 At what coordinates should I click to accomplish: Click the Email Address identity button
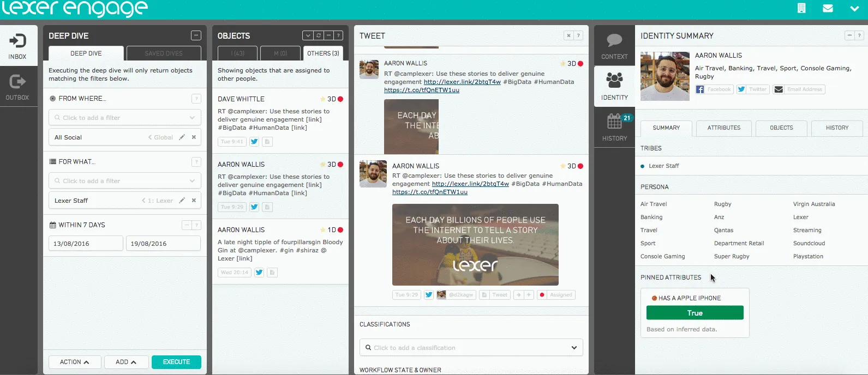click(799, 89)
